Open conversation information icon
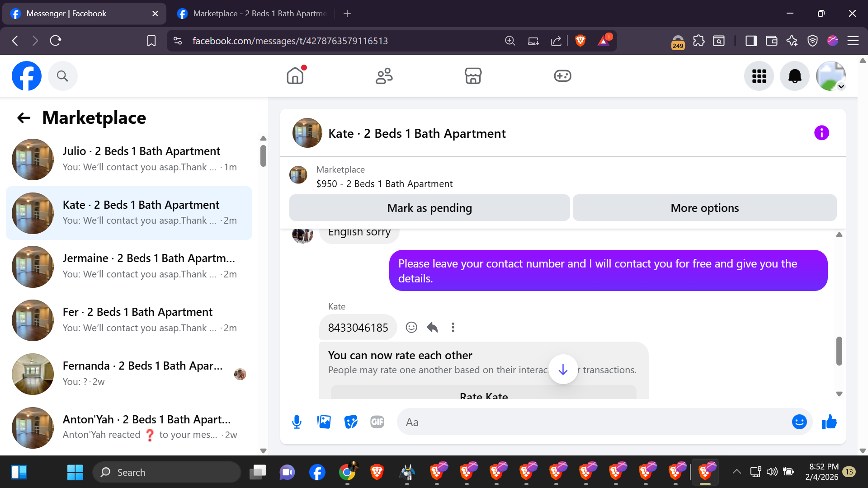 (821, 133)
